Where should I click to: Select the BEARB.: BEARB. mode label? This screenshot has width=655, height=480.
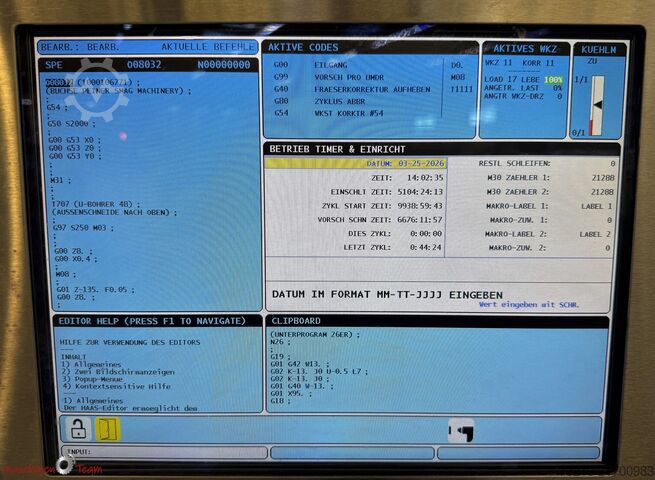(x=79, y=47)
